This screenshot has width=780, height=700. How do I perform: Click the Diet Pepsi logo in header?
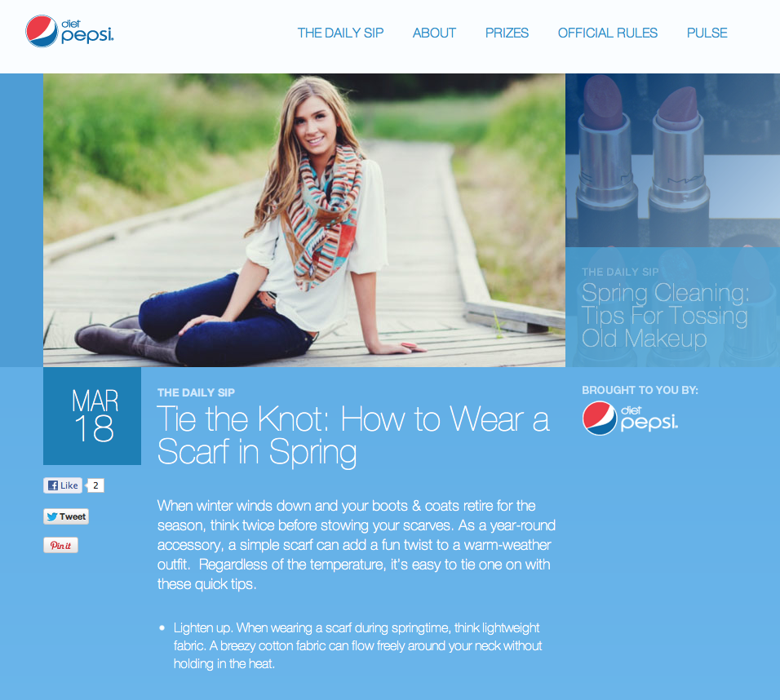coord(69,31)
